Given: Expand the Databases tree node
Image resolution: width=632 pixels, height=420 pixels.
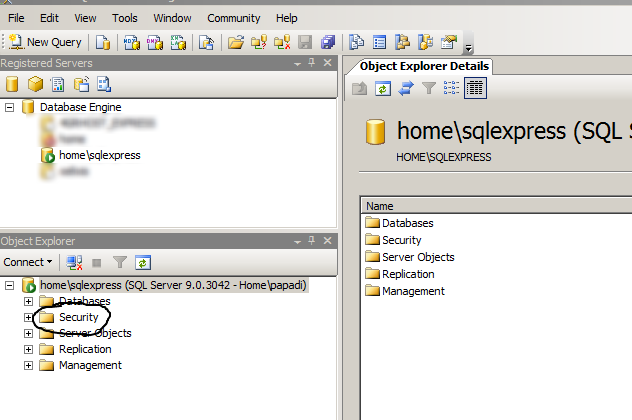Looking at the screenshot, I should (x=28, y=301).
